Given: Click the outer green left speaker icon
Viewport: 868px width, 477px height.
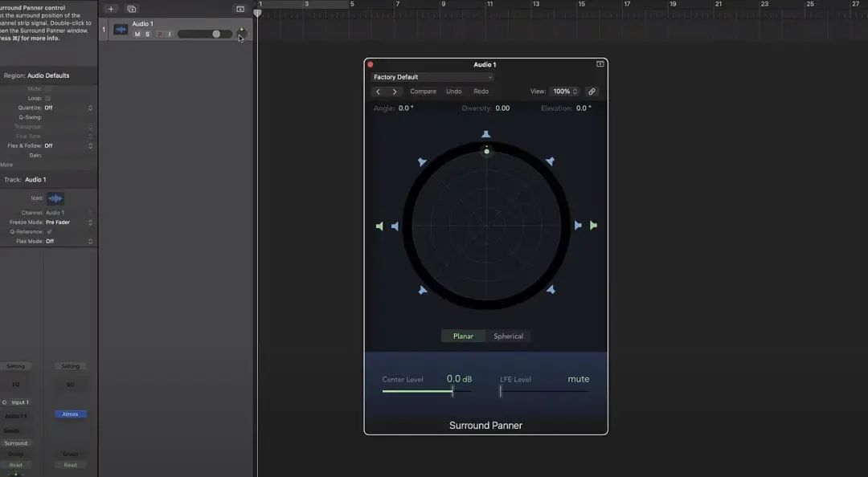Looking at the screenshot, I should pyautogui.click(x=379, y=226).
